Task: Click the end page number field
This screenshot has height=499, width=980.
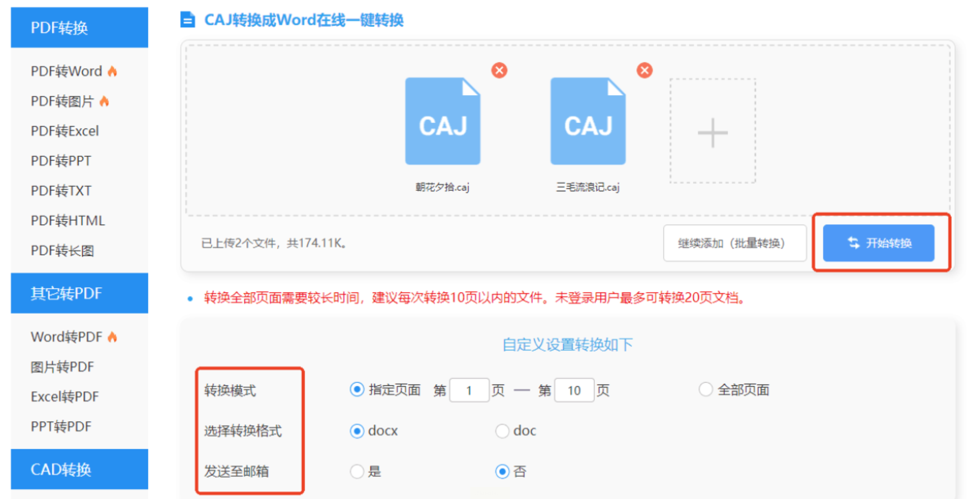Action: point(574,390)
